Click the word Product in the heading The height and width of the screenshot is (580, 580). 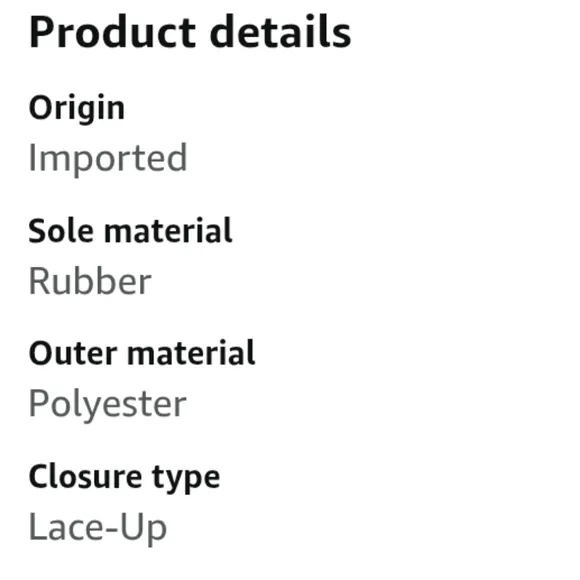(x=112, y=32)
